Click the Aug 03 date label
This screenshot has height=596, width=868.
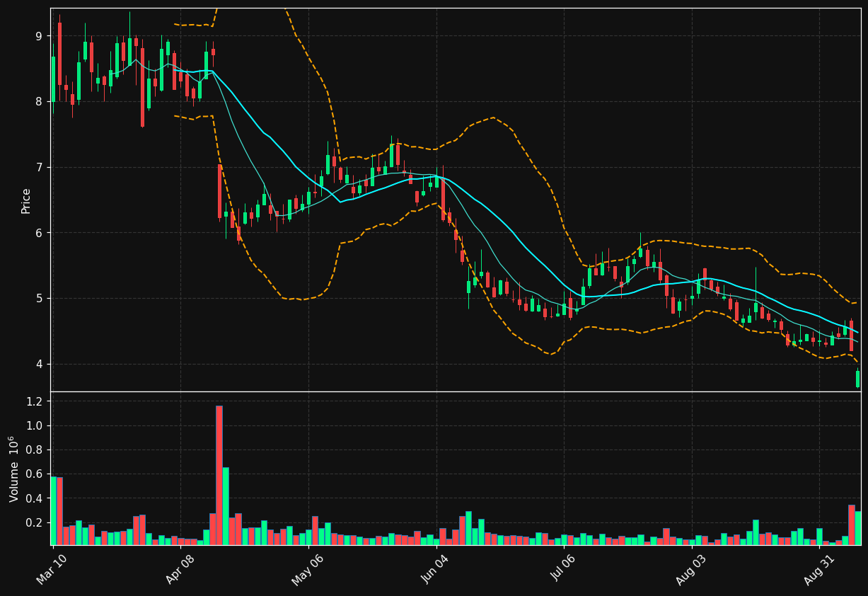(690, 568)
